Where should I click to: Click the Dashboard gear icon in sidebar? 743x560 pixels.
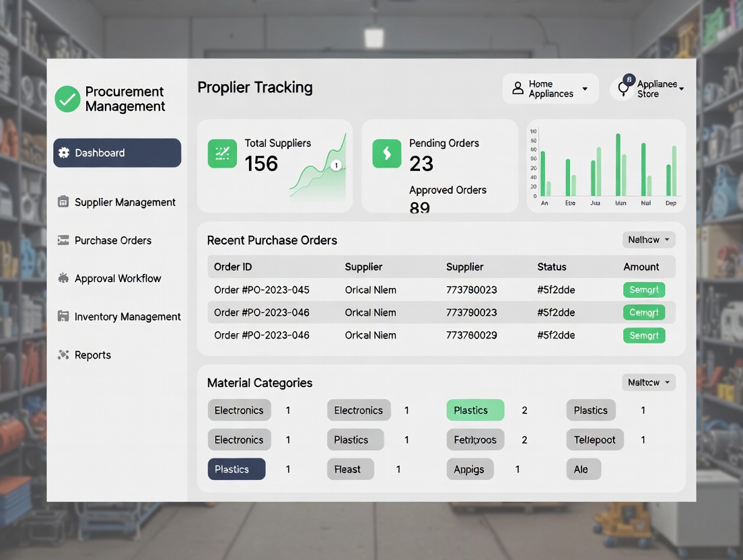[64, 153]
